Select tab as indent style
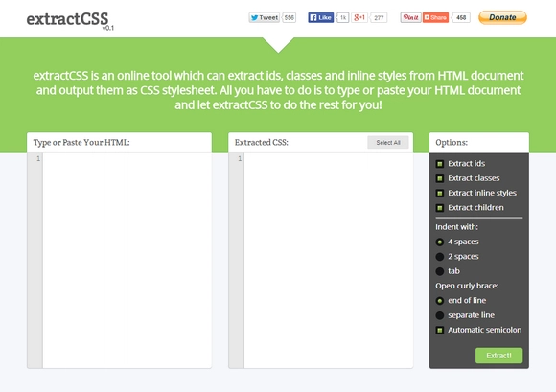The image size is (556, 392). [440, 271]
